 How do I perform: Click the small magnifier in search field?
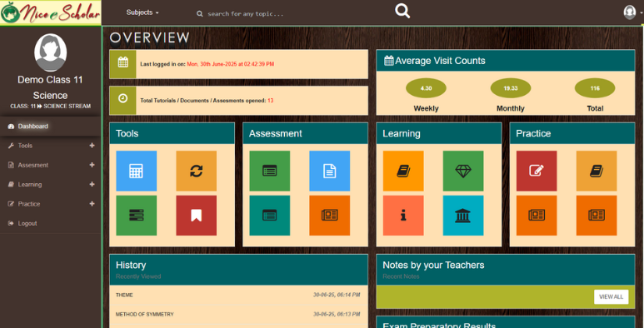tap(200, 14)
